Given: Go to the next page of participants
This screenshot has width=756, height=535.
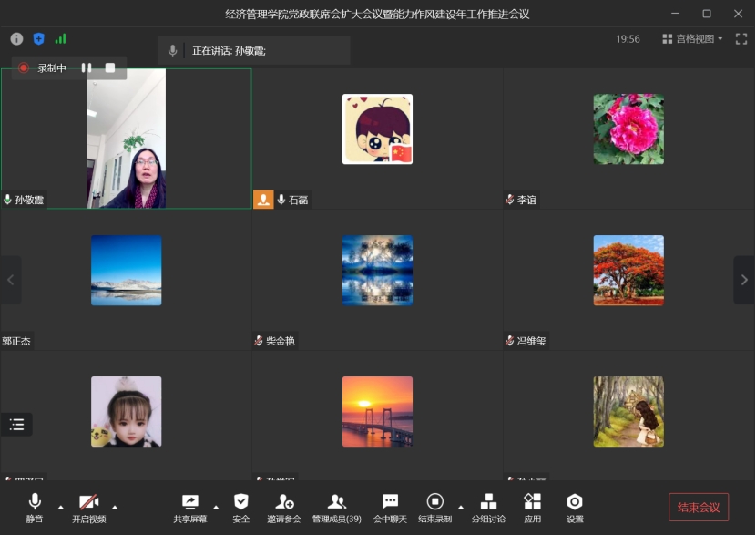Looking at the screenshot, I should point(743,280).
